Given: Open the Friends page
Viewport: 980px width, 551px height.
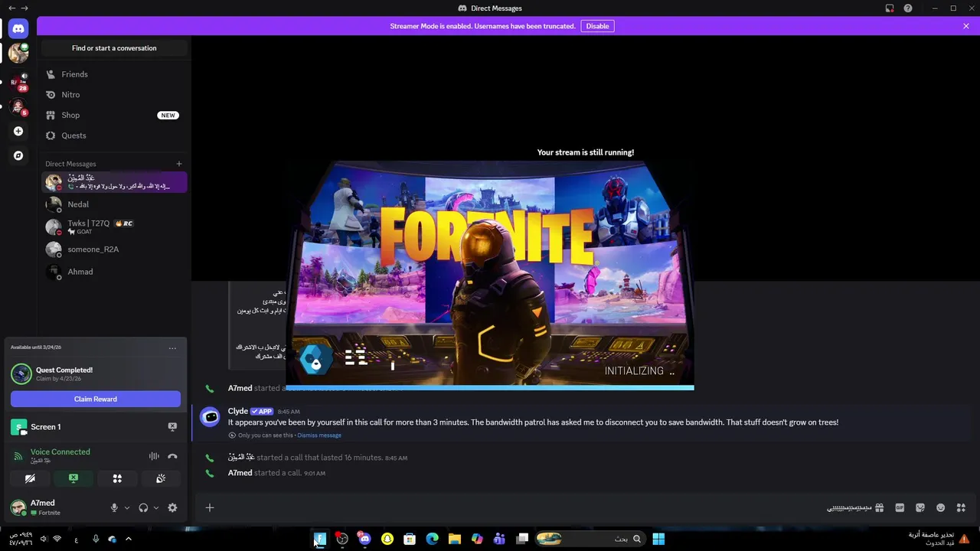Looking at the screenshot, I should tap(114, 74).
